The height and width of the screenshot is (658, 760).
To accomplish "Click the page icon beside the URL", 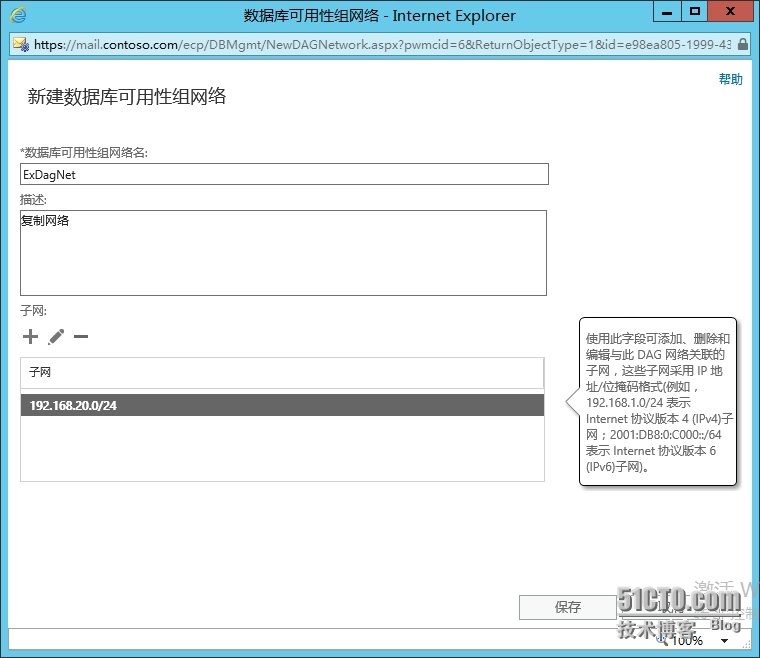I will pyautogui.click(x=21, y=45).
